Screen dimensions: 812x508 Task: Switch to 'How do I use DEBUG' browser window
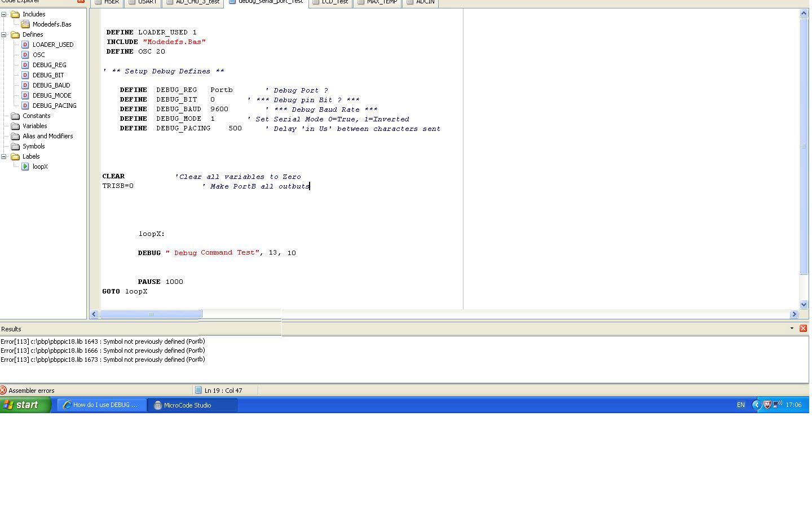(x=101, y=405)
